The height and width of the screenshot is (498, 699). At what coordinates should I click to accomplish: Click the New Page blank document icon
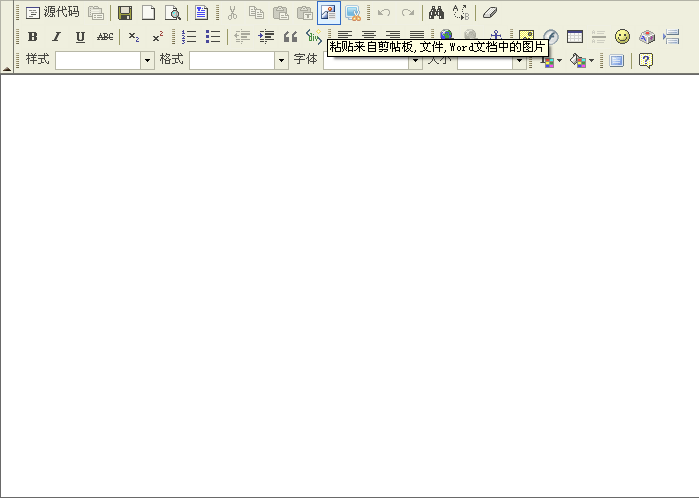148,13
